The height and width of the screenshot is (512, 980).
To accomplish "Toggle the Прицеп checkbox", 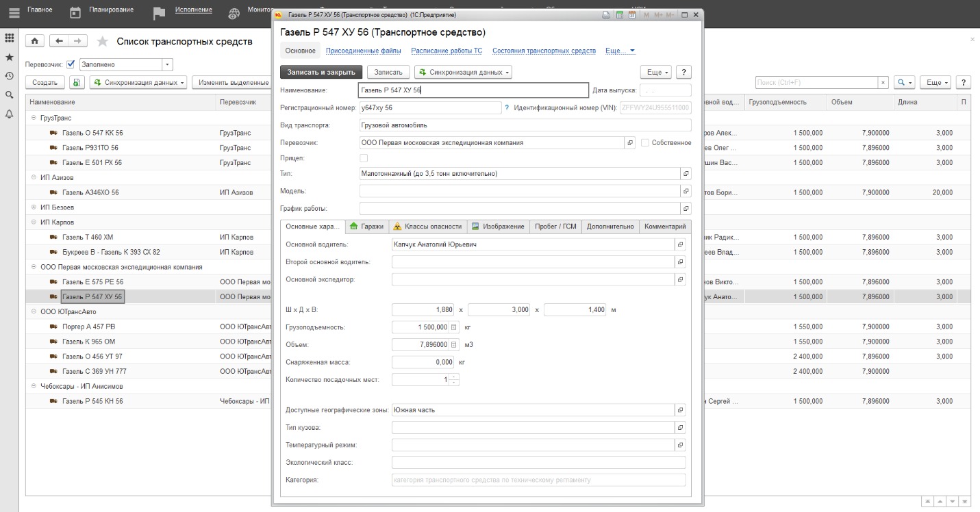I will (364, 158).
